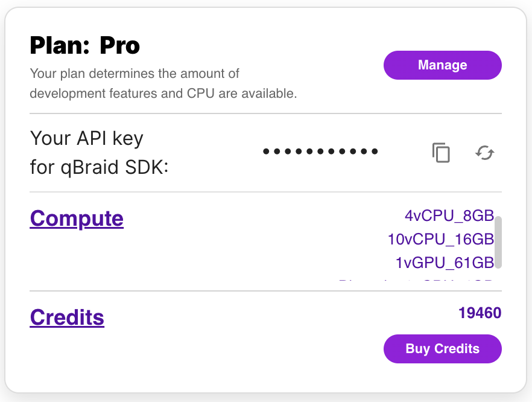Click the plan description text
Image resolution: width=532 pixels, height=402 pixels.
pyautogui.click(x=134, y=83)
